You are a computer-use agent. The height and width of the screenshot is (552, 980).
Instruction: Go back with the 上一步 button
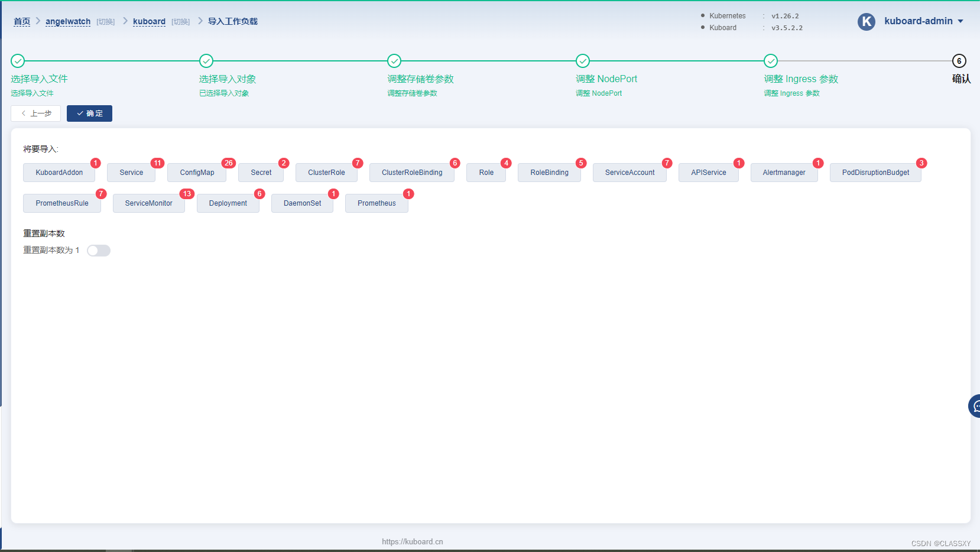click(36, 113)
